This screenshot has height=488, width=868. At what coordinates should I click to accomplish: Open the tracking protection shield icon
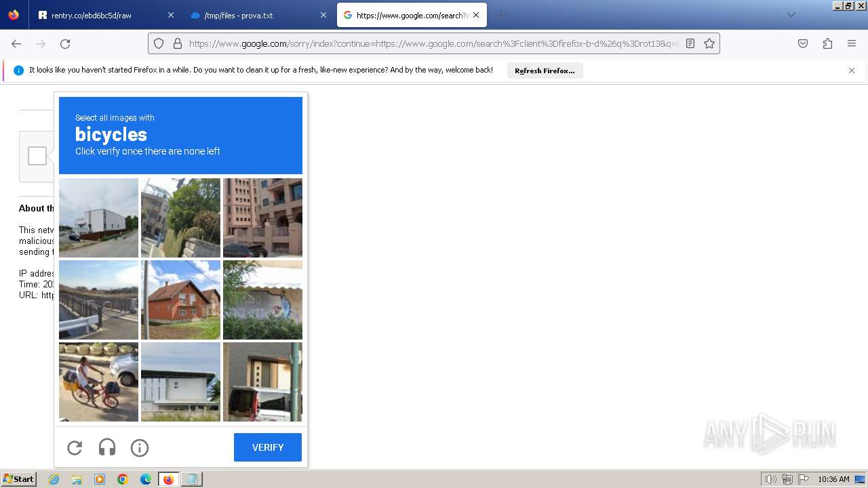(159, 43)
